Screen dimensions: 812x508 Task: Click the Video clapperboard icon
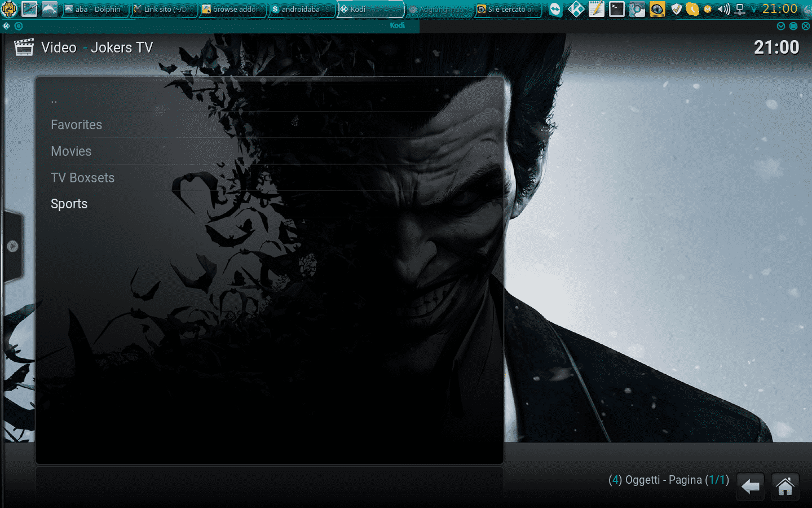tap(24, 47)
